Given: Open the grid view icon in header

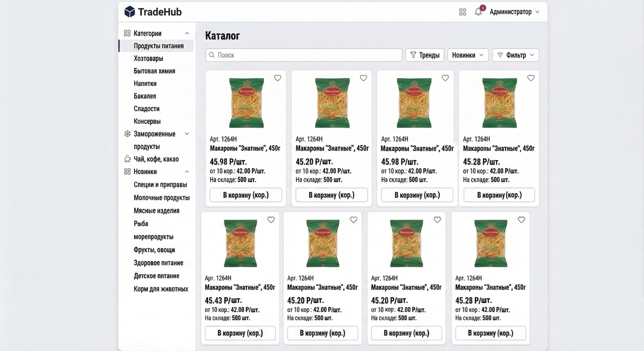Looking at the screenshot, I should click(x=462, y=12).
